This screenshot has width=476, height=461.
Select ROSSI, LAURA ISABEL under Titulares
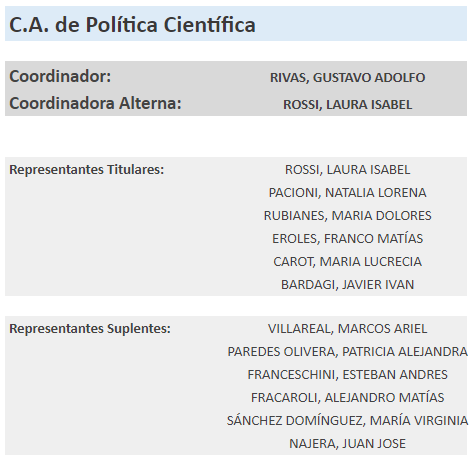pos(347,170)
